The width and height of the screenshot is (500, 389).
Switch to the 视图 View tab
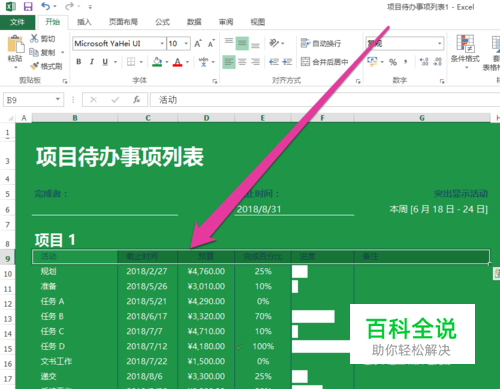[x=257, y=22]
